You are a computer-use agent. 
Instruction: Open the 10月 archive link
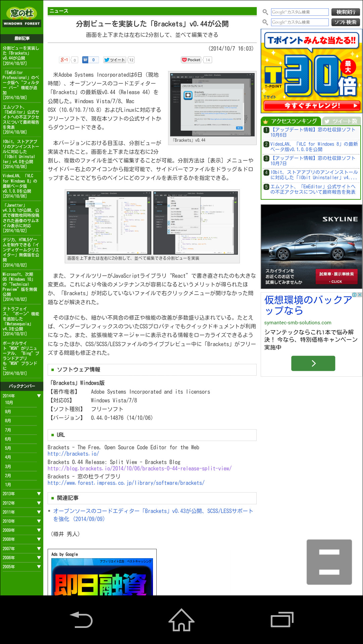9,402
